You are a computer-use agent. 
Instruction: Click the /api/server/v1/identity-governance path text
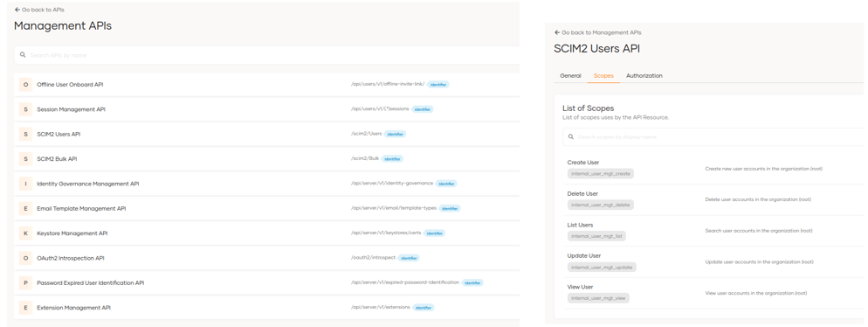coord(392,183)
